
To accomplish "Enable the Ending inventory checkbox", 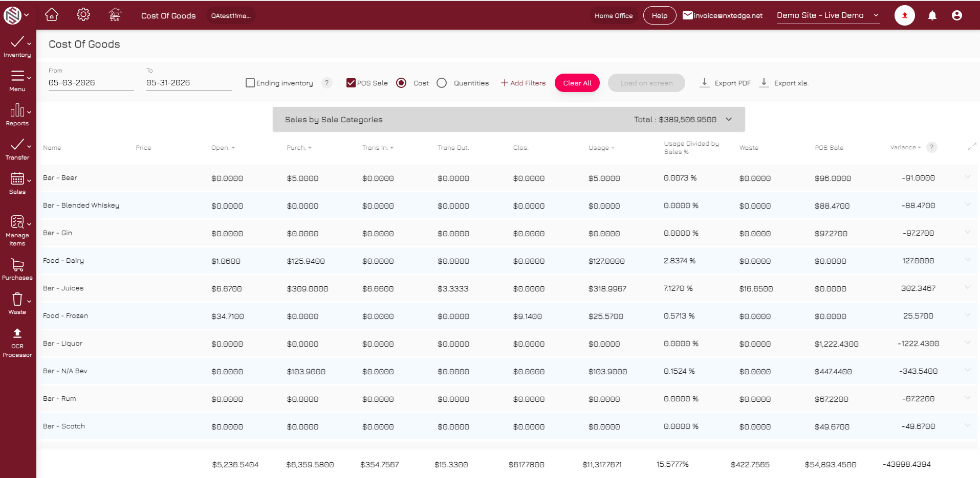I will click(250, 83).
